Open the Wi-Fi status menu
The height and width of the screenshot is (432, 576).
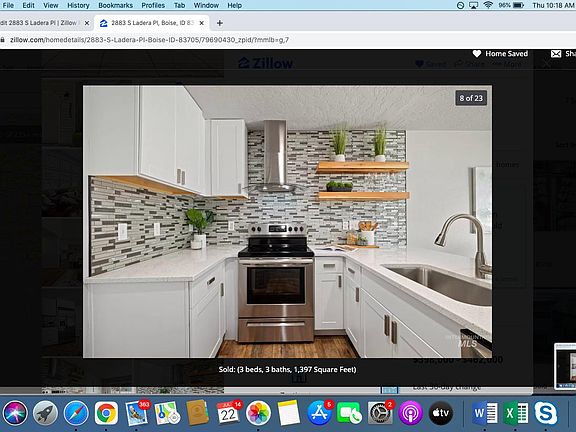[488, 5]
